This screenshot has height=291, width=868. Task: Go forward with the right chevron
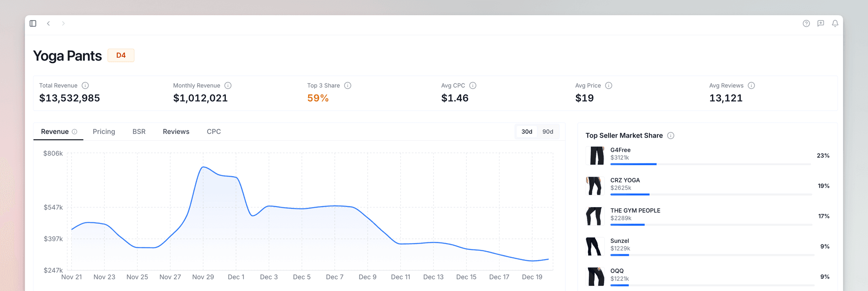tap(63, 23)
